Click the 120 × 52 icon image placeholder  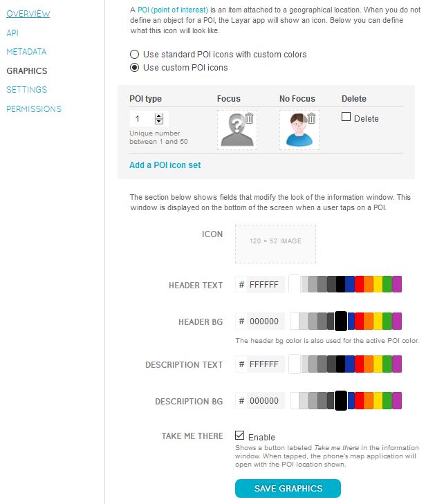(x=275, y=243)
